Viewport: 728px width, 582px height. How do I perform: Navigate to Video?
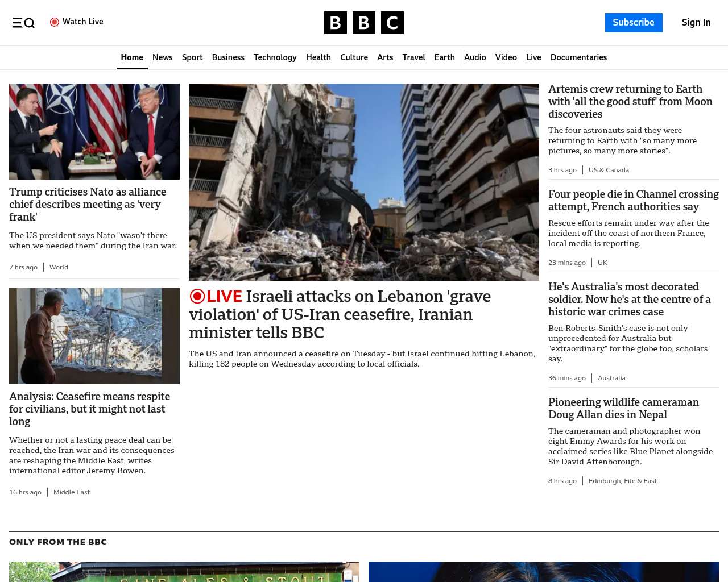pos(506,57)
